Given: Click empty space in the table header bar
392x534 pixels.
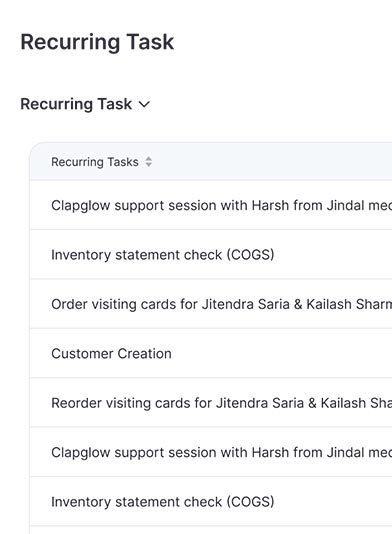Looking at the screenshot, I should pos(272,162).
